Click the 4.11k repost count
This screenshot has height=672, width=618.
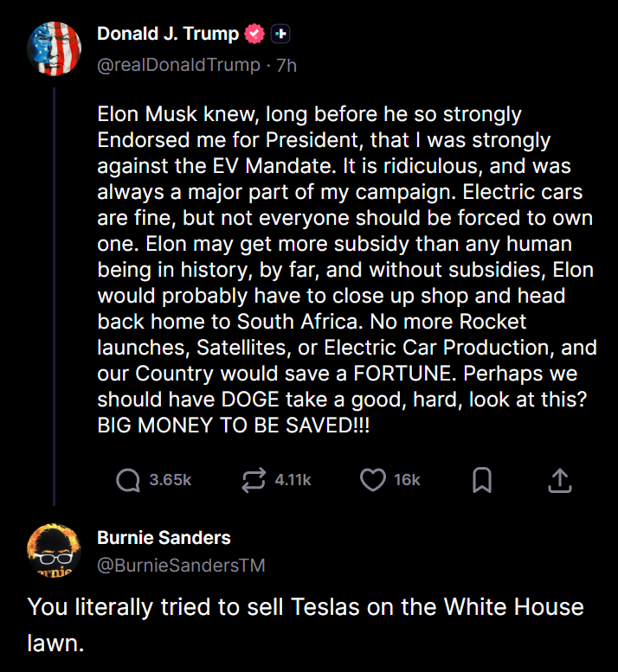point(293,479)
